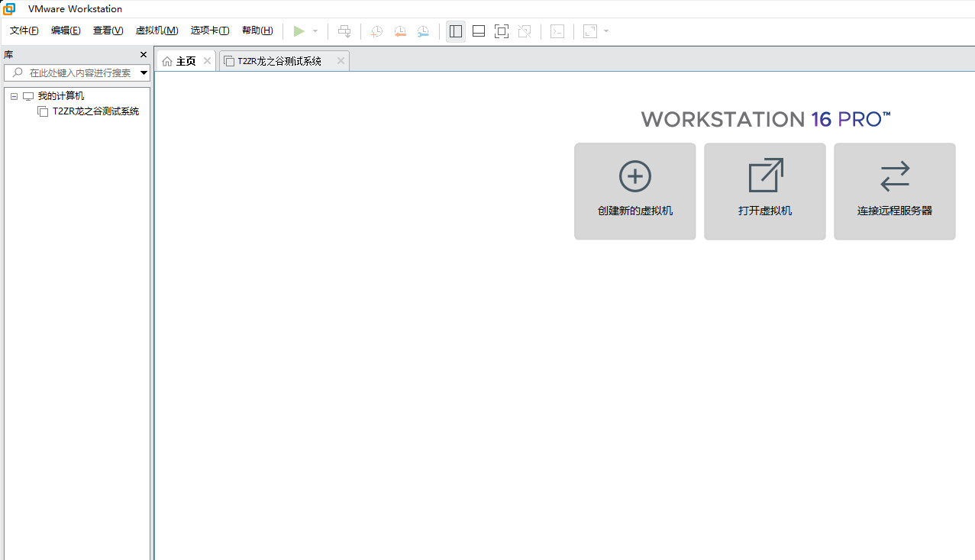
Task: Open the snapshot manager wrench icon
Action: [x=423, y=31]
